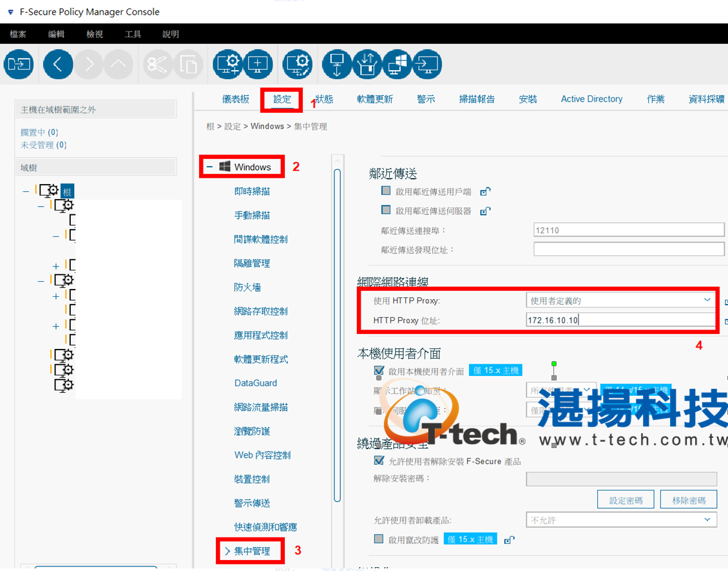Click the lock icon beside 啟用鄰近傳送伺服器

485,211
